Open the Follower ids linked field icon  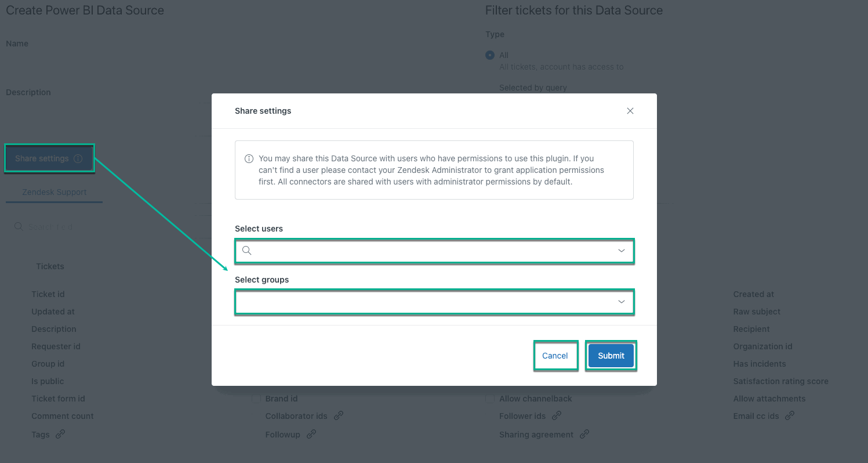tap(556, 415)
